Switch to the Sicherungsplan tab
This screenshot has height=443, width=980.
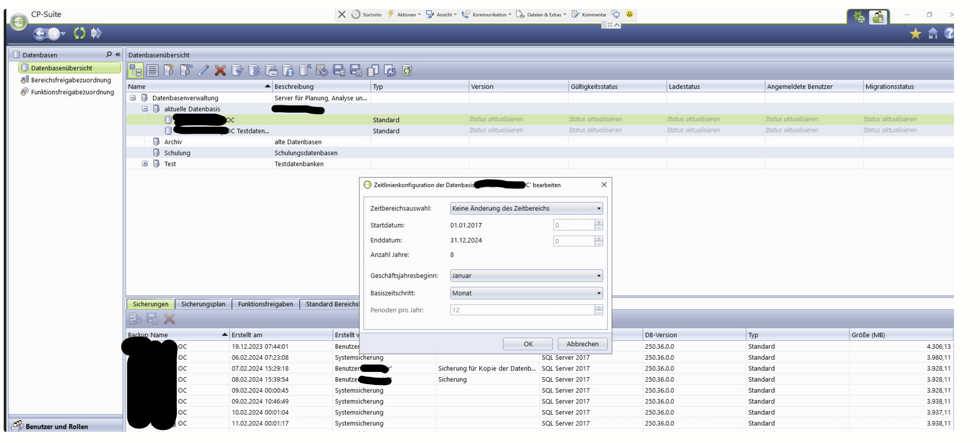(203, 304)
